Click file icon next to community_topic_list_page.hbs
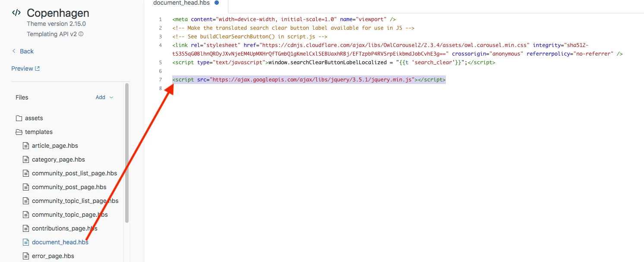Viewport: 644px width, 262px height. 26,201
